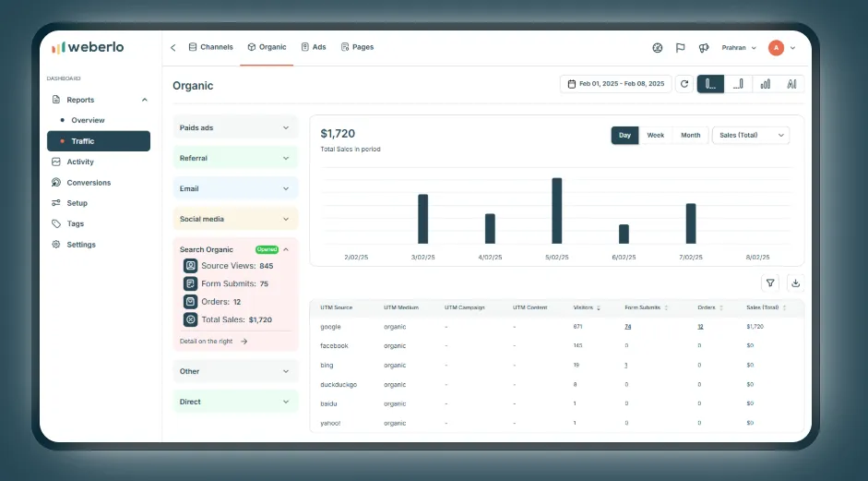Click the google row source cell
The width and height of the screenshot is (868, 481).
pyautogui.click(x=330, y=327)
